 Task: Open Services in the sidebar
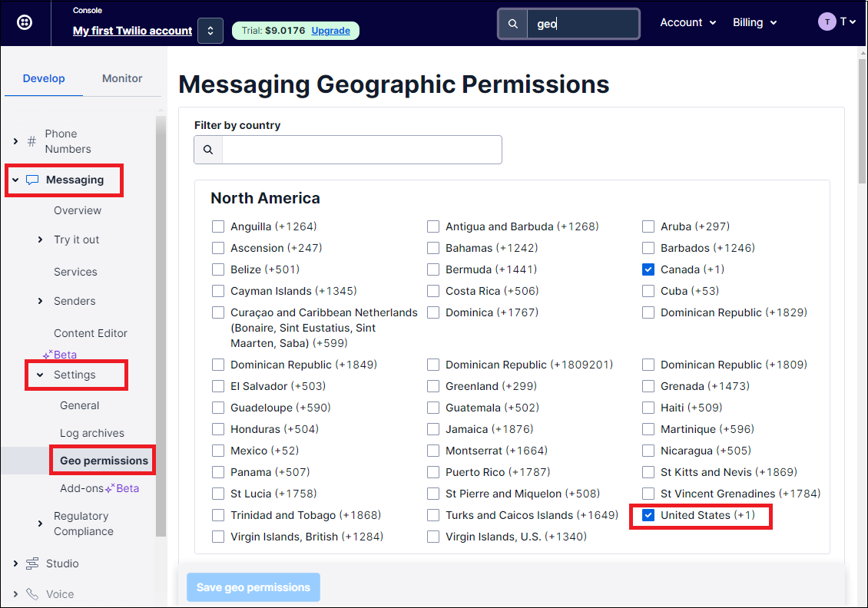(x=75, y=273)
